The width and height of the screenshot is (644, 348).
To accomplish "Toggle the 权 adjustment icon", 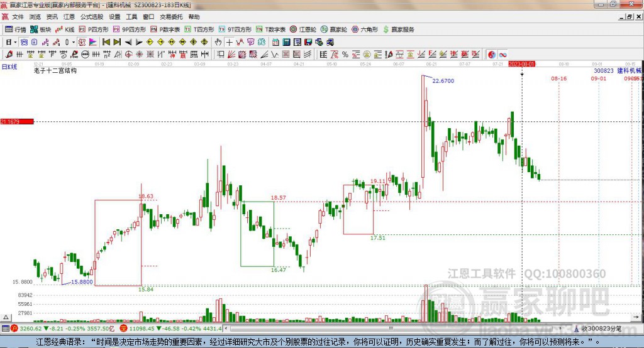I will 82,42.
